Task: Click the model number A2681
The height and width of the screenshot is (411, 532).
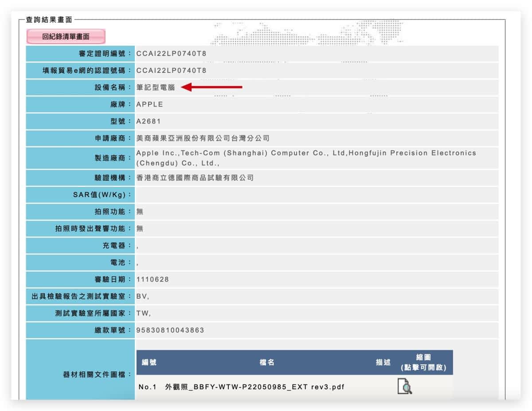Action: pyautogui.click(x=149, y=121)
